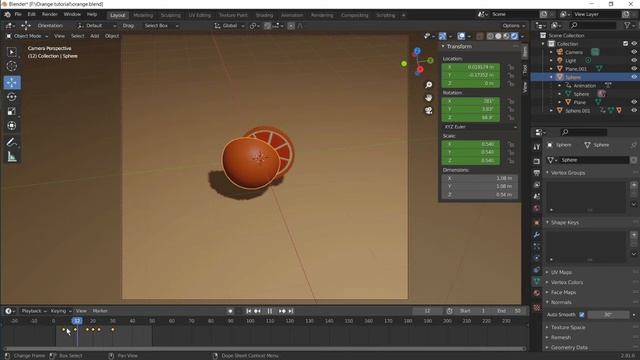The height and width of the screenshot is (360, 640).
Task: Click the pan view hand icon
Action: (x=429, y=98)
